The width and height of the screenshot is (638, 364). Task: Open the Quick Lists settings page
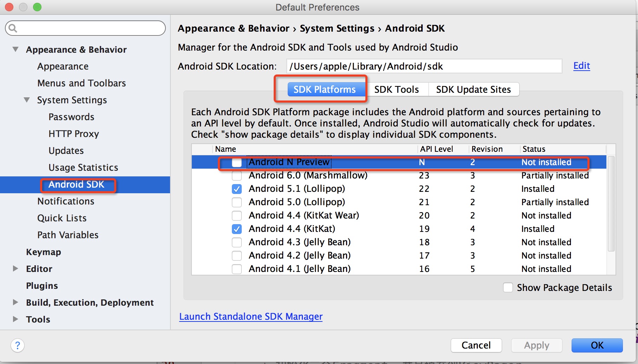pos(62,218)
